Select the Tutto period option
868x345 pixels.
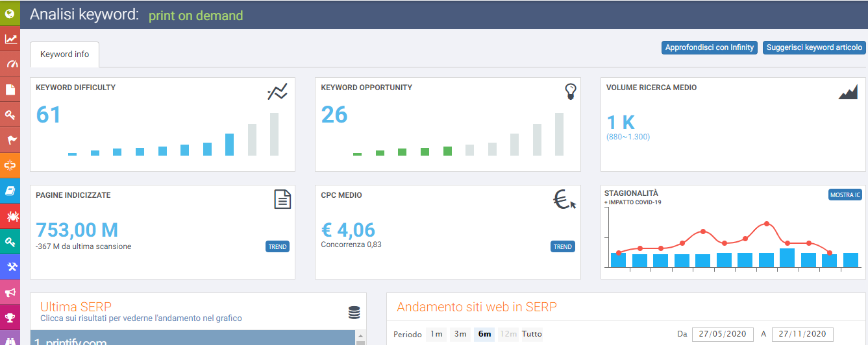(x=532, y=334)
